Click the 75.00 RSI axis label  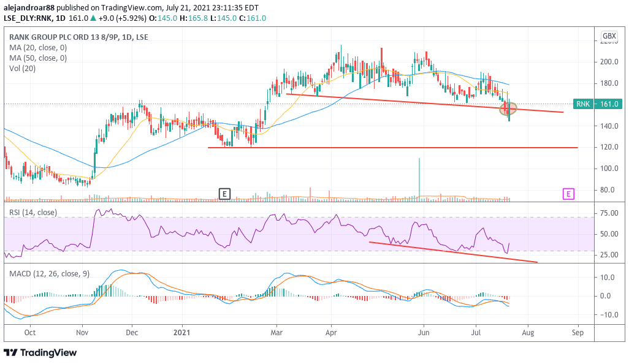click(x=609, y=213)
